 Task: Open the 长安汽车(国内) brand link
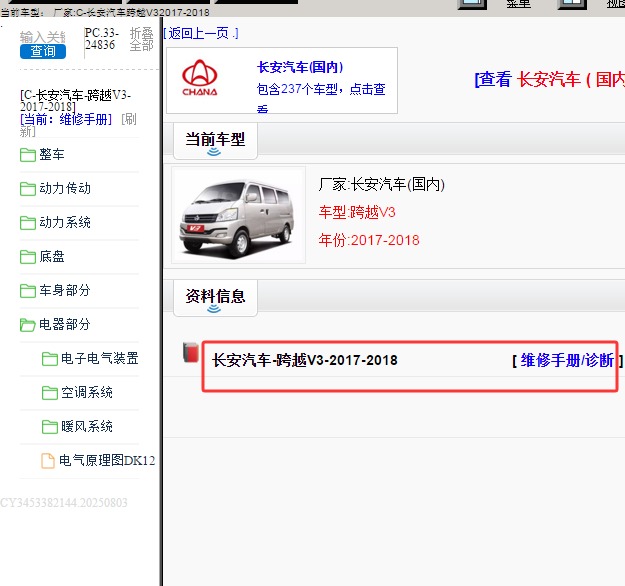coord(300,67)
